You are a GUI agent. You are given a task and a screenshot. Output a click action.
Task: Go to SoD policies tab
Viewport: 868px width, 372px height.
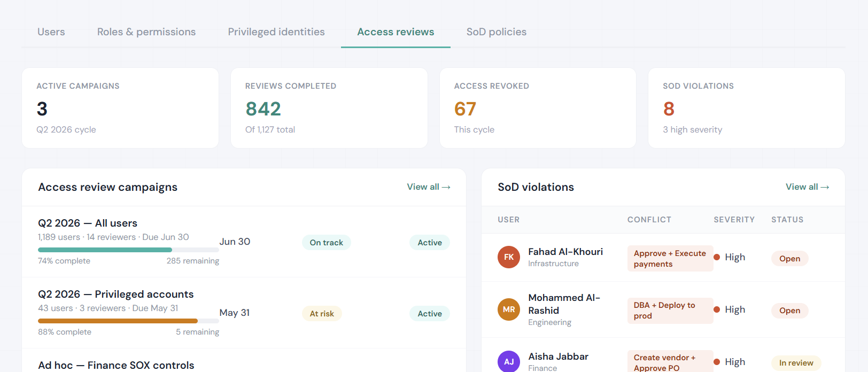coord(497,32)
